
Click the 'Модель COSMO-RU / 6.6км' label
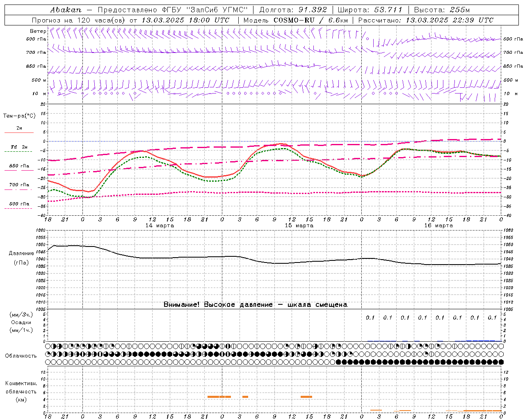point(296,20)
